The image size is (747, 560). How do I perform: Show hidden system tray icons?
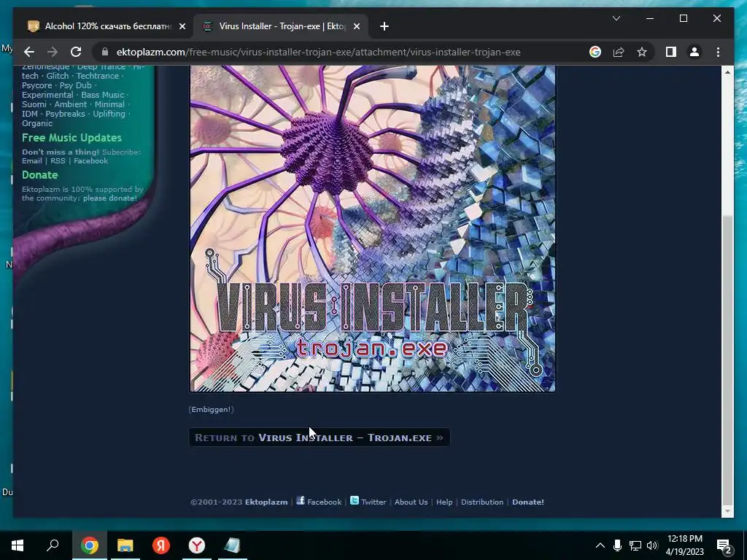coord(600,545)
